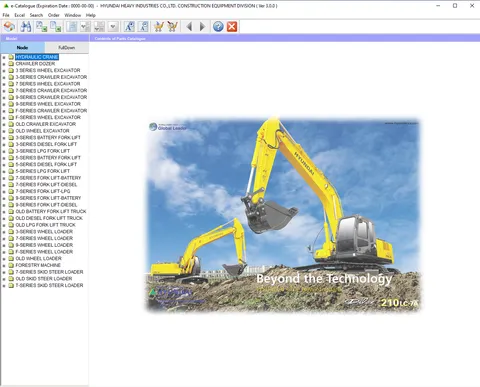
Task: Go forward with the right arrow icon
Action: tap(202, 26)
